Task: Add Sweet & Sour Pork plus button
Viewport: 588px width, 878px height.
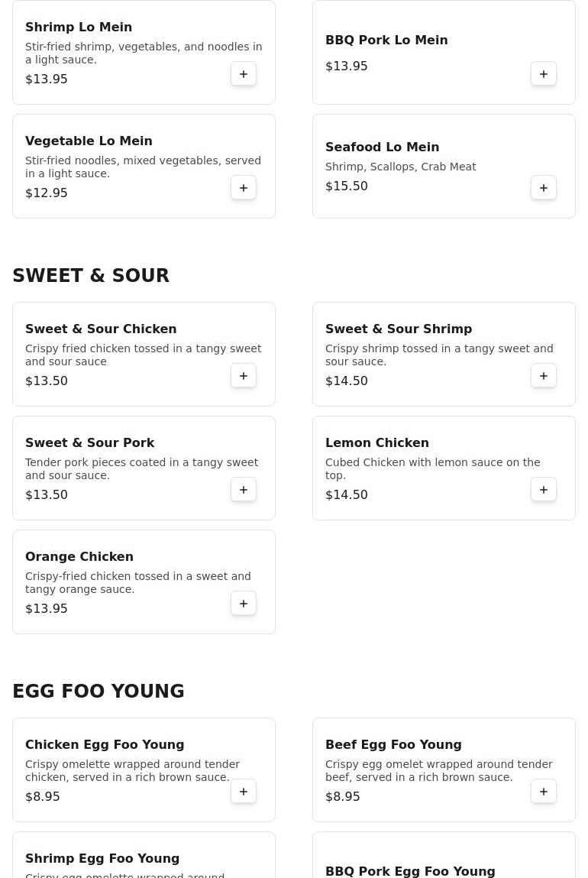Action: [x=244, y=489]
